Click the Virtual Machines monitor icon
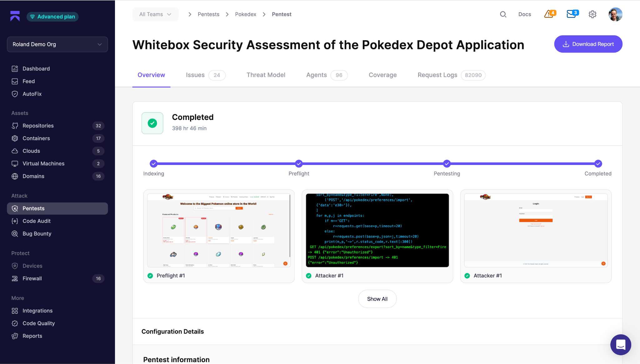This screenshot has width=640, height=364. point(15,163)
